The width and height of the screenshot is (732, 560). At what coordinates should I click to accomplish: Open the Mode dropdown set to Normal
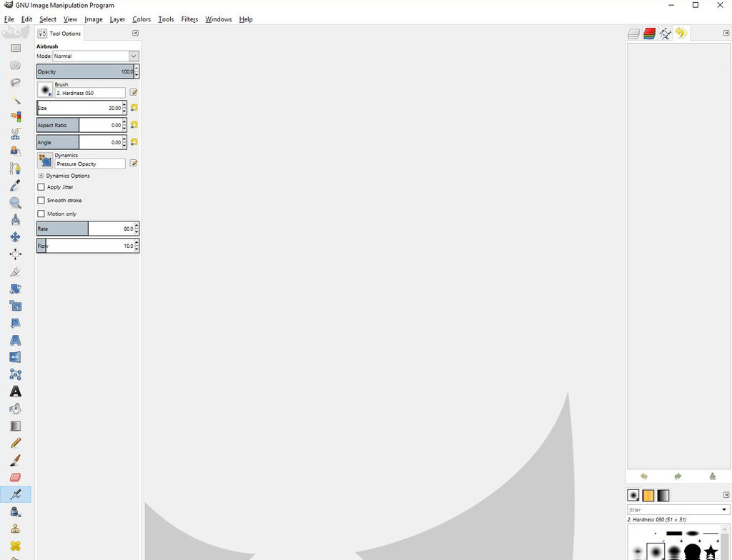[96, 56]
